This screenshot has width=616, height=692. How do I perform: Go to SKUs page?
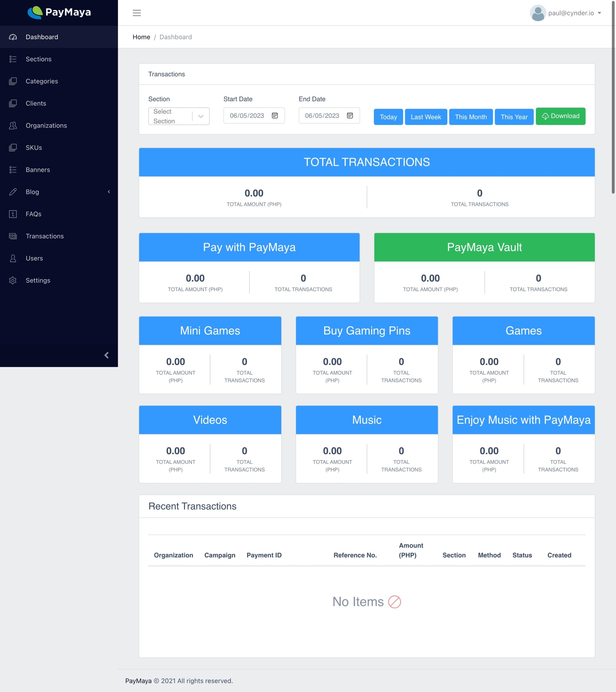(59, 148)
